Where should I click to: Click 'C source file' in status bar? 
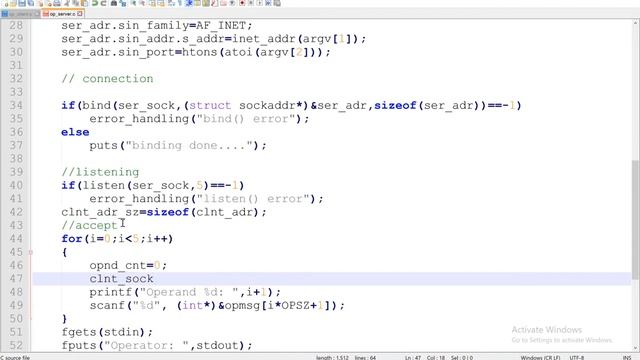point(16,358)
